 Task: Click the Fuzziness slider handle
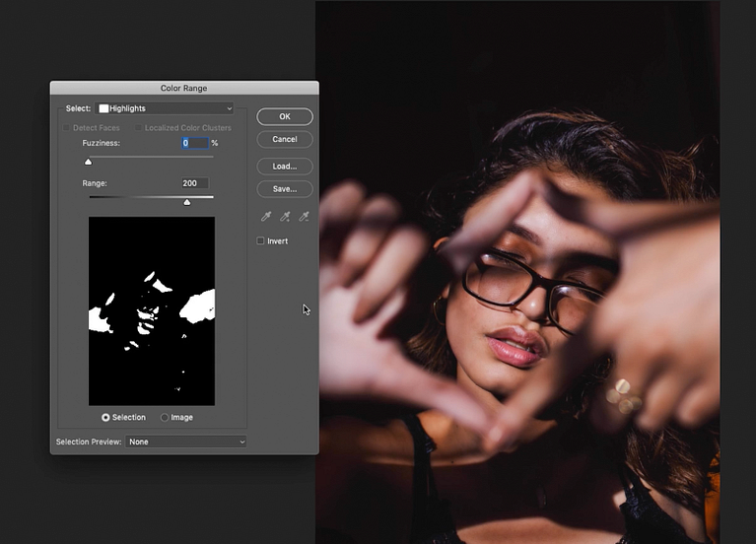[89, 162]
